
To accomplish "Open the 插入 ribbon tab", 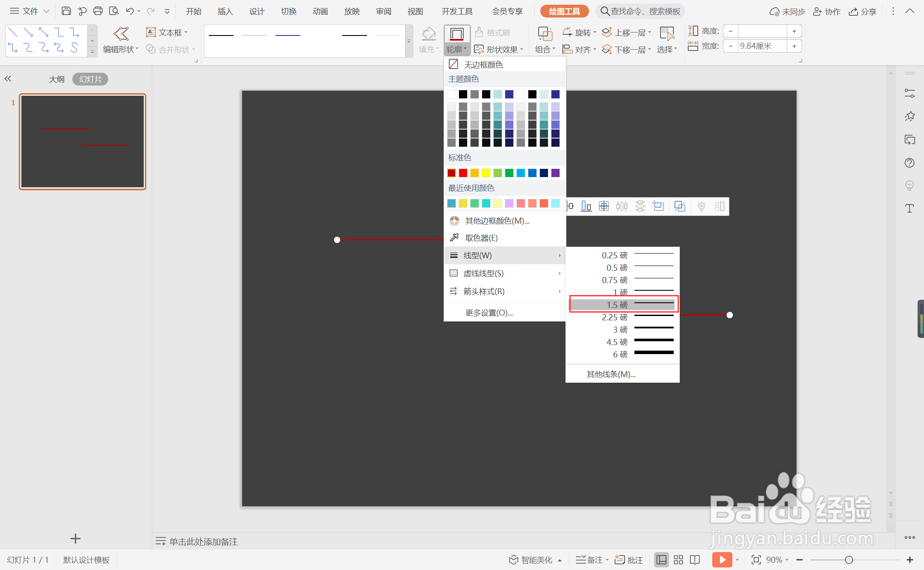I will (x=225, y=11).
